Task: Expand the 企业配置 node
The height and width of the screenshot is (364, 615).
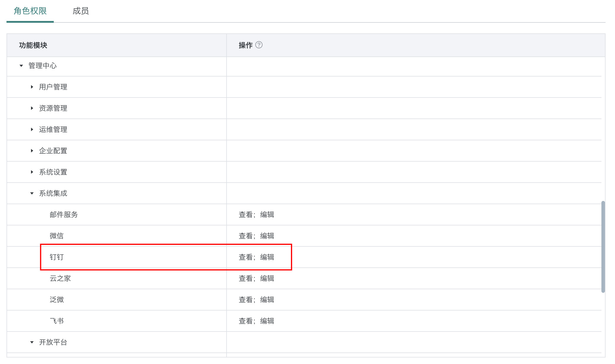Action: point(32,151)
